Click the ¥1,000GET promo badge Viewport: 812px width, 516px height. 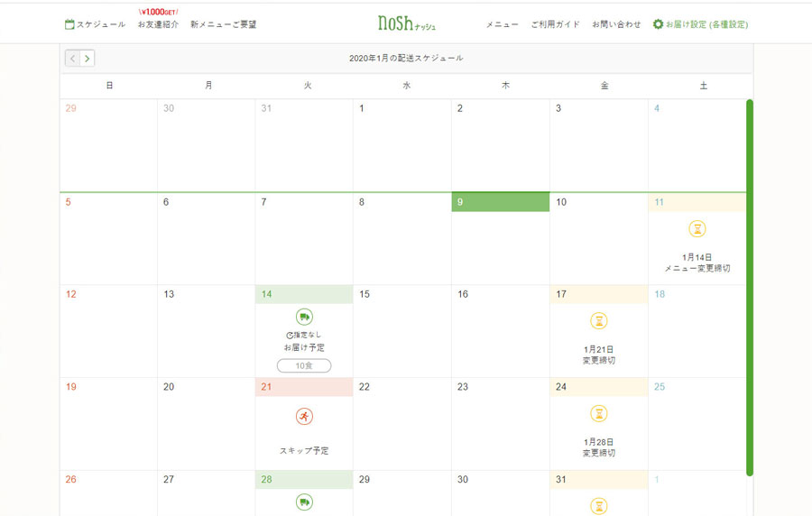[158, 12]
